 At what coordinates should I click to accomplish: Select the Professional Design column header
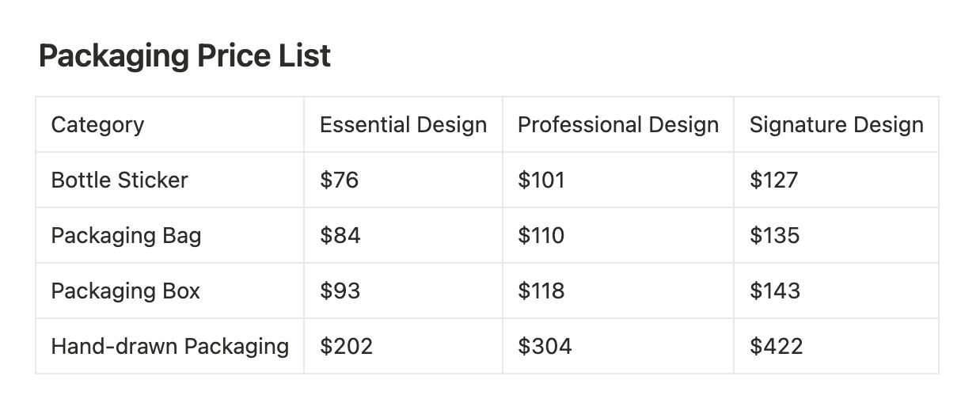(617, 125)
